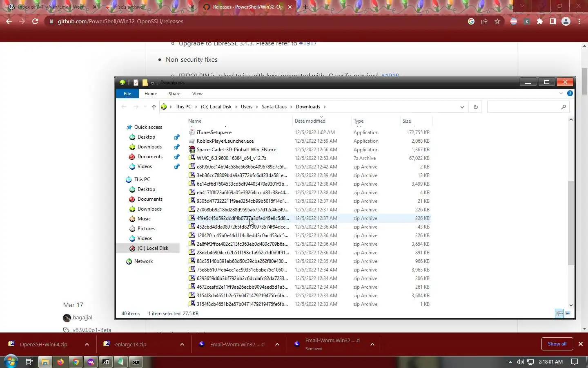Viewport: 588px width, 368px height.
Task: Open the notification center icon
Action: (x=574, y=362)
